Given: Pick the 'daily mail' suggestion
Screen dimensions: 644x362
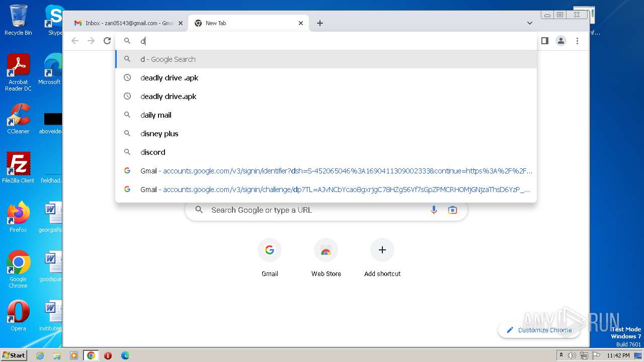Looking at the screenshot, I should (326, 115).
